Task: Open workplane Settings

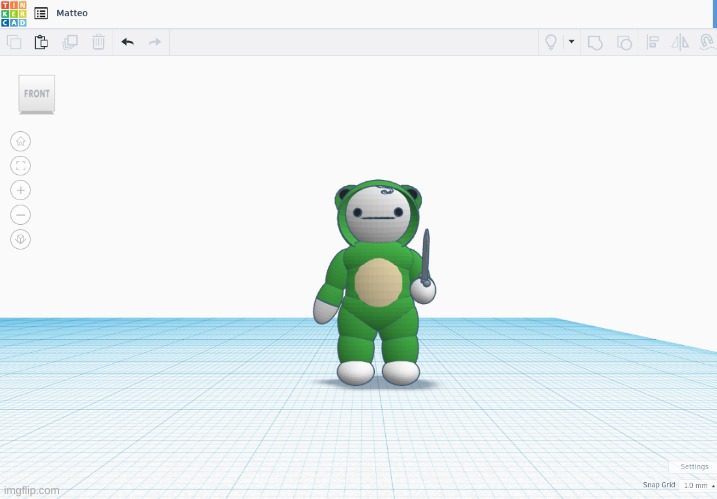Action: pyautogui.click(x=694, y=467)
